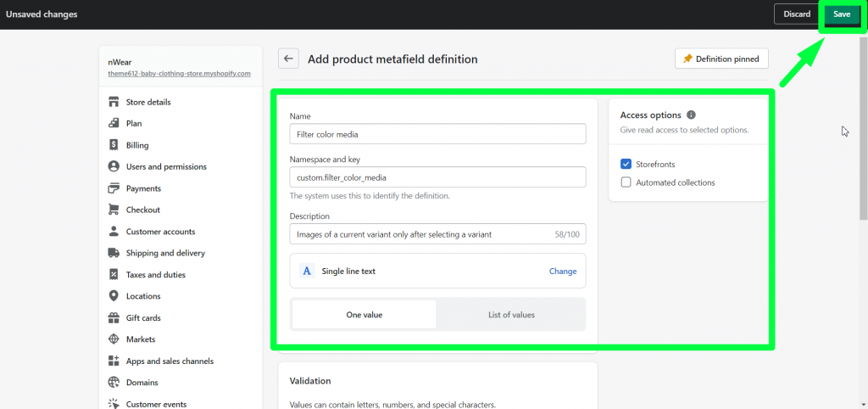868x409 pixels.
Task: Open Users and permissions settings
Action: click(166, 167)
